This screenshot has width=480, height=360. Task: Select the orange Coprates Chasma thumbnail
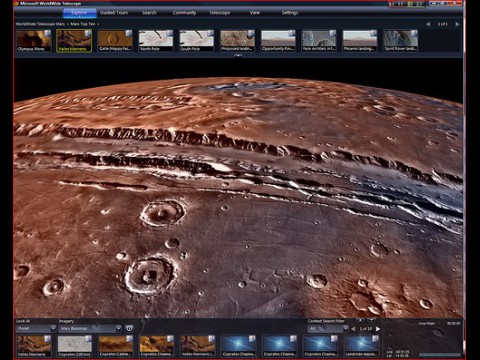click(156, 346)
